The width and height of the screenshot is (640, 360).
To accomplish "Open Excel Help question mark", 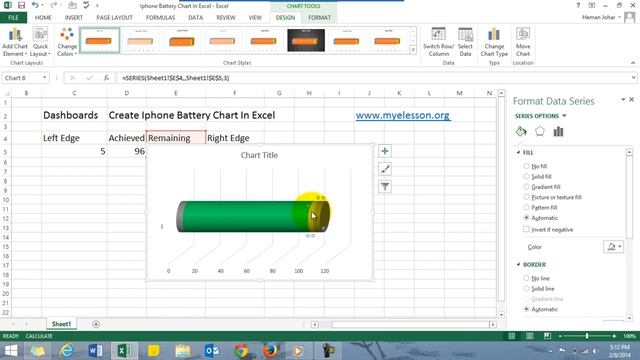I will [x=578, y=6].
